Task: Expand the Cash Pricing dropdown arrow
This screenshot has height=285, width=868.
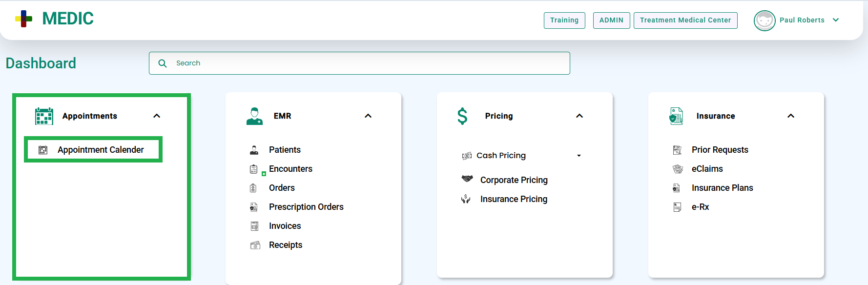Action: point(579,156)
